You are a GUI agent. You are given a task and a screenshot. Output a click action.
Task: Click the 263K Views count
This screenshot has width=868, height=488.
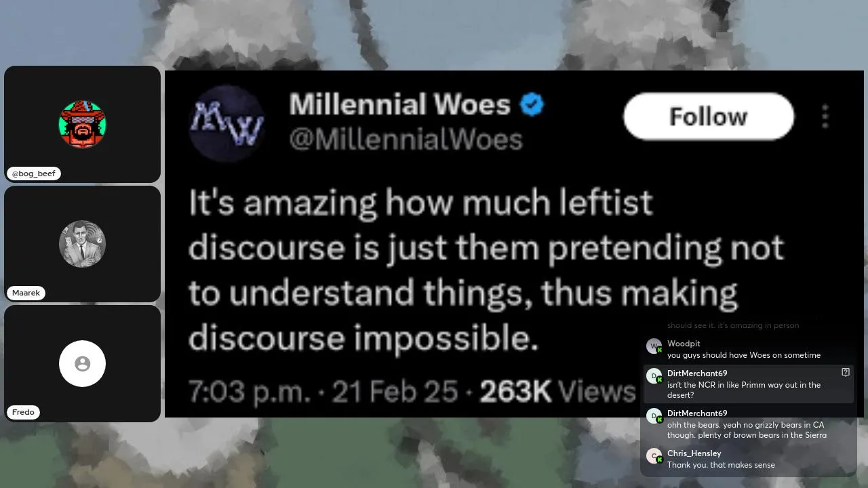tap(557, 391)
